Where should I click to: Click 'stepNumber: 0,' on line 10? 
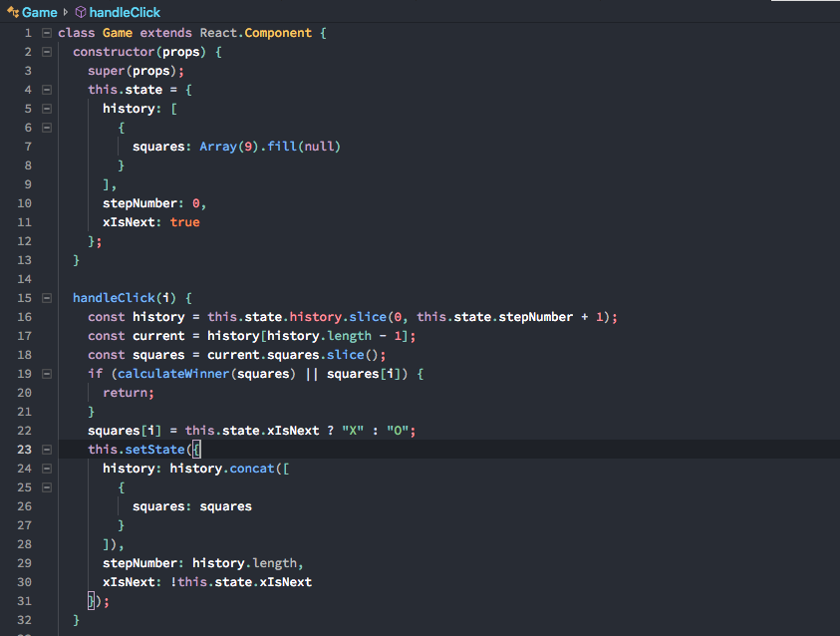click(154, 203)
